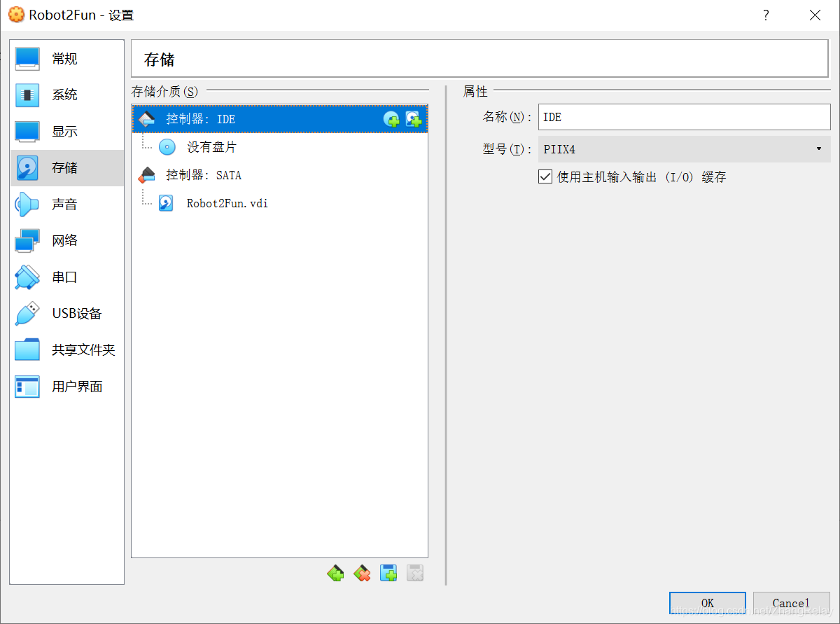Select the 没有盘片 empty drive entry
The height and width of the screenshot is (624, 840).
point(279,147)
